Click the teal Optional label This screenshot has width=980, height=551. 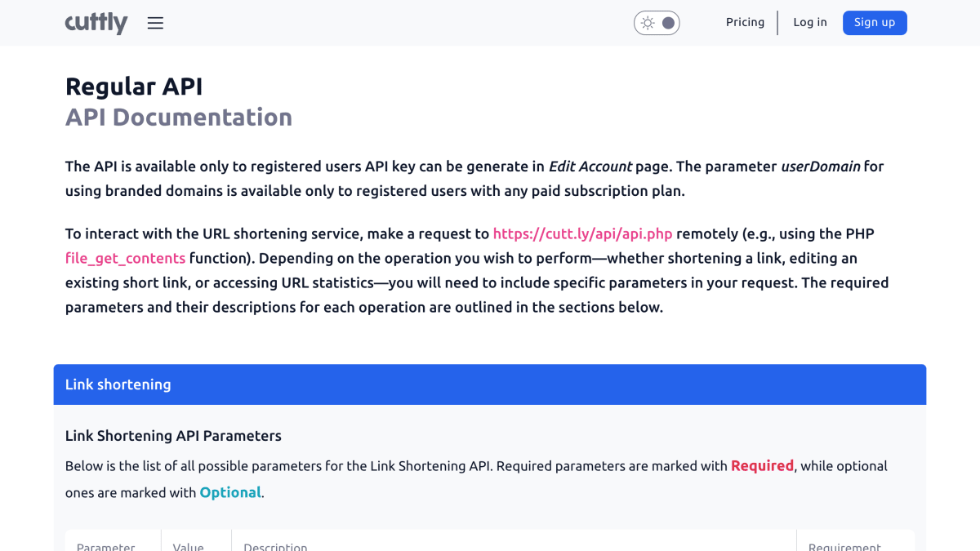(x=230, y=493)
